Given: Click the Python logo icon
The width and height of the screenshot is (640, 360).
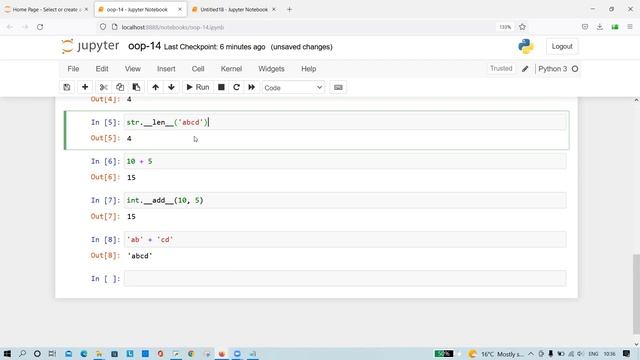Looking at the screenshot, I should pos(526,47).
